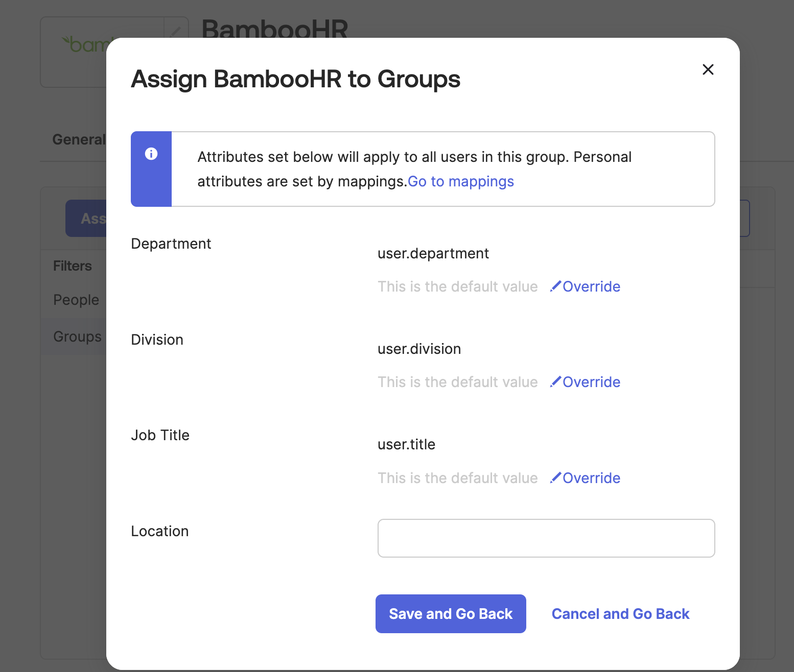This screenshot has height=672, width=794.
Task: Override the Job Title default value
Action: click(585, 478)
